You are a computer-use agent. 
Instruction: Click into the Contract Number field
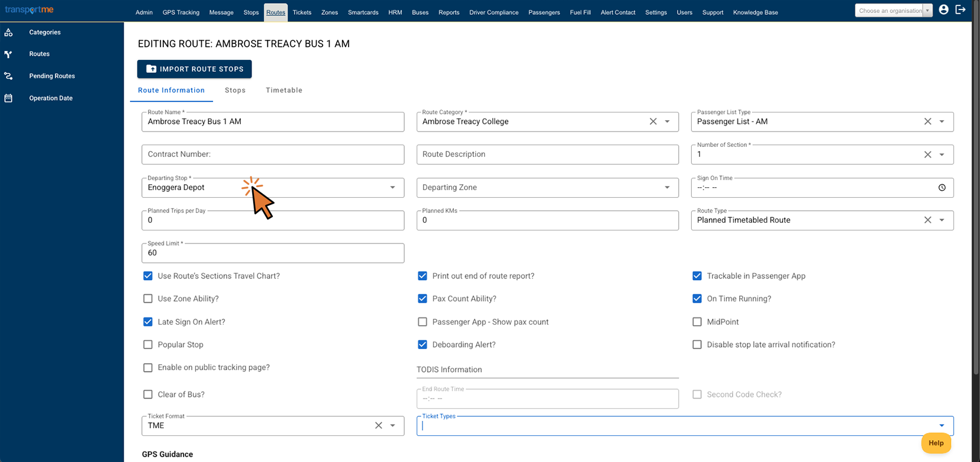(273, 155)
